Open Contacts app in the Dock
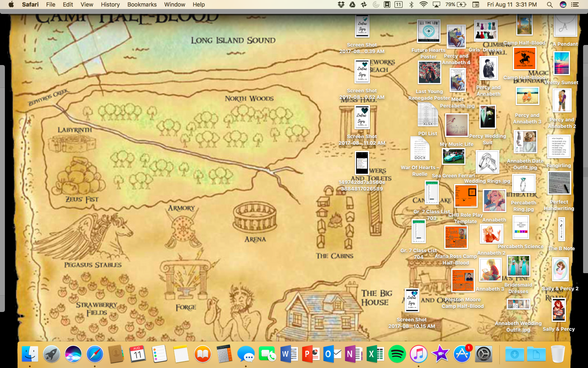Viewport: 588px width, 368px height. coord(116,354)
